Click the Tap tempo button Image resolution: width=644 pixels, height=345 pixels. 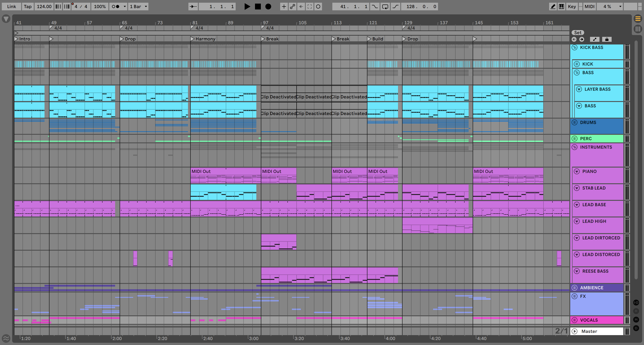pos(28,7)
